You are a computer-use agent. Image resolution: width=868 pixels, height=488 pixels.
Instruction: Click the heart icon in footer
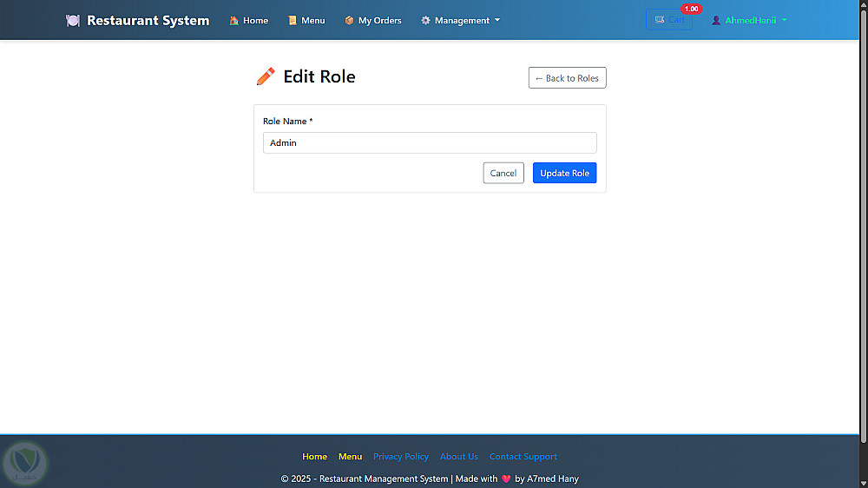(506, 478)
